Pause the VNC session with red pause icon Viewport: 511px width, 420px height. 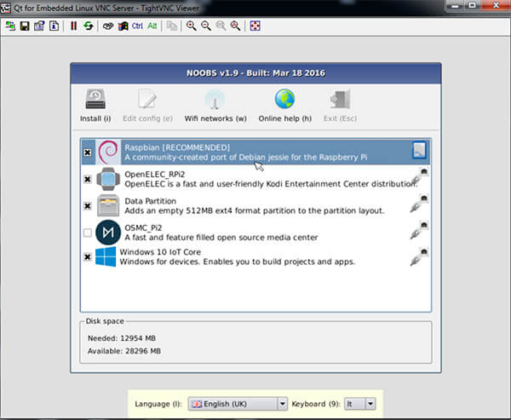[x=73, y=26]
